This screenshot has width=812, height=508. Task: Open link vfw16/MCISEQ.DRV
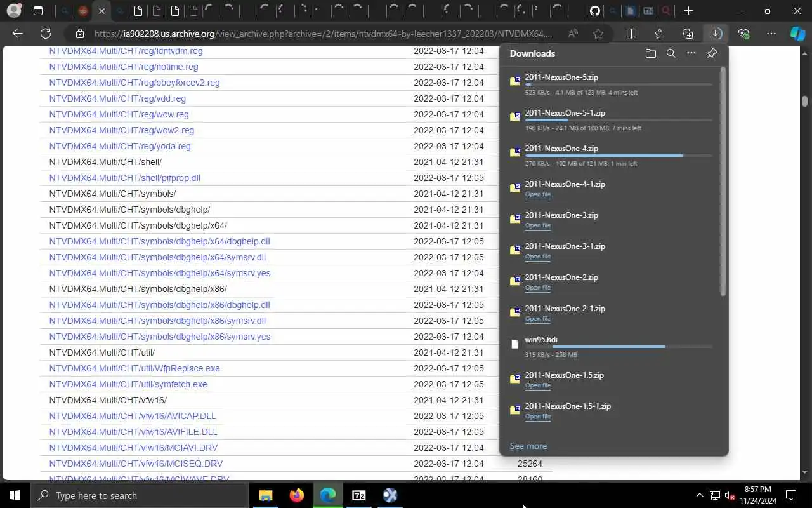[x=136, y=464]
